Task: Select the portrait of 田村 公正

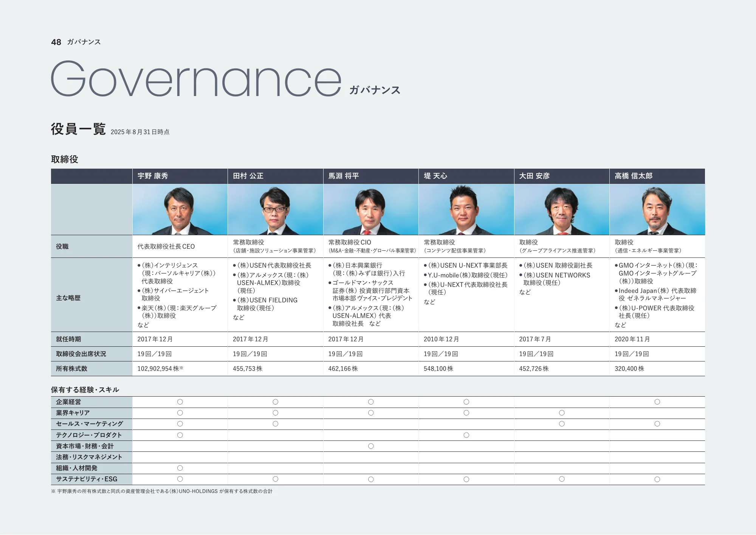Action: tap(276, 209)
